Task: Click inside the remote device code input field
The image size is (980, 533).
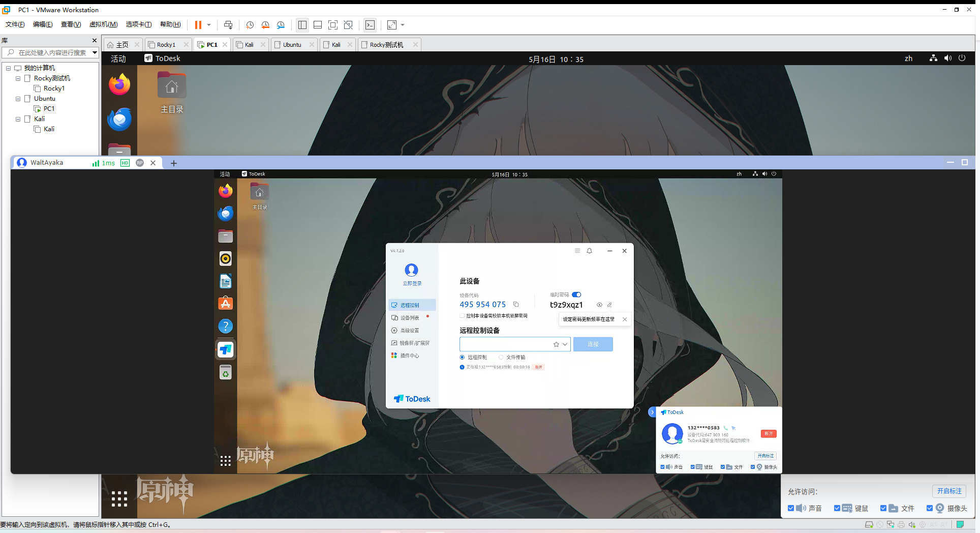Action: click(503, 344)
